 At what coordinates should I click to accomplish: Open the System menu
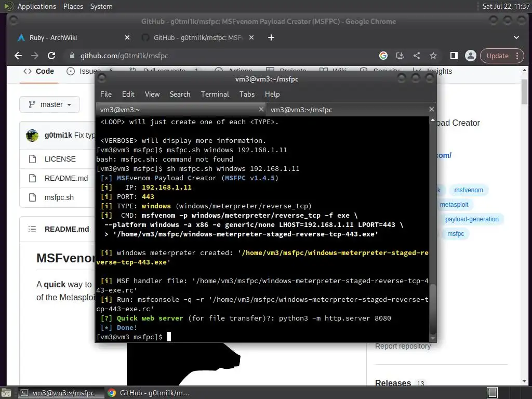[101, 6]
